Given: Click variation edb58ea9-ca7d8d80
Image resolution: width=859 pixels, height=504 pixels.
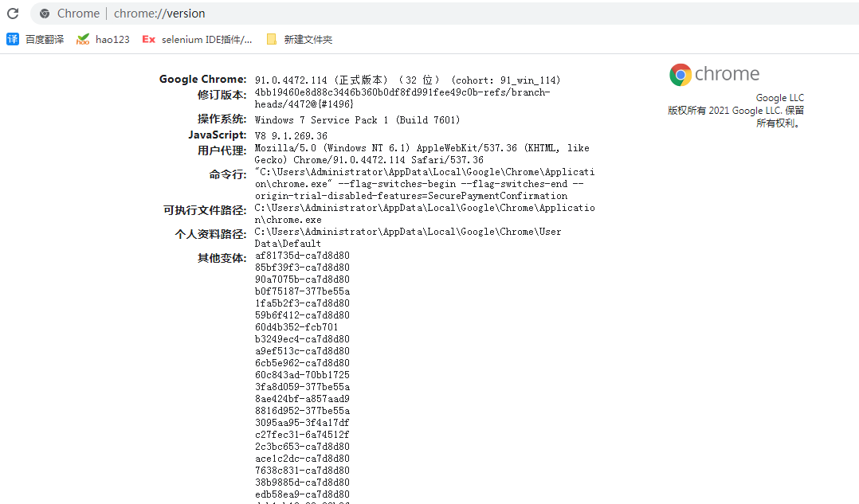Looking at the screenshot, I should point(302,494).
